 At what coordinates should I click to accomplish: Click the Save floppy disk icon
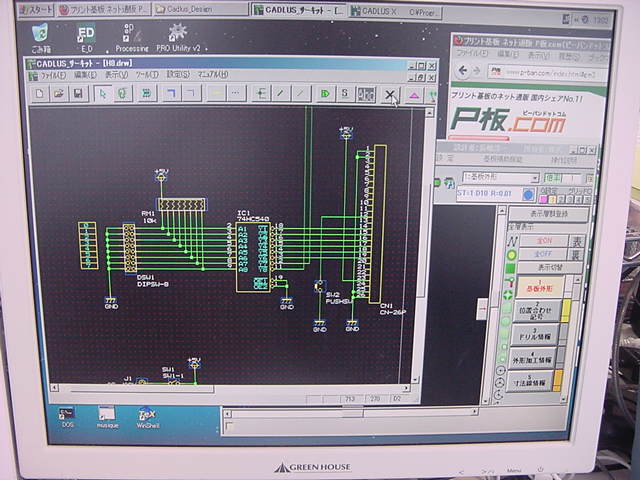point(78,93)
